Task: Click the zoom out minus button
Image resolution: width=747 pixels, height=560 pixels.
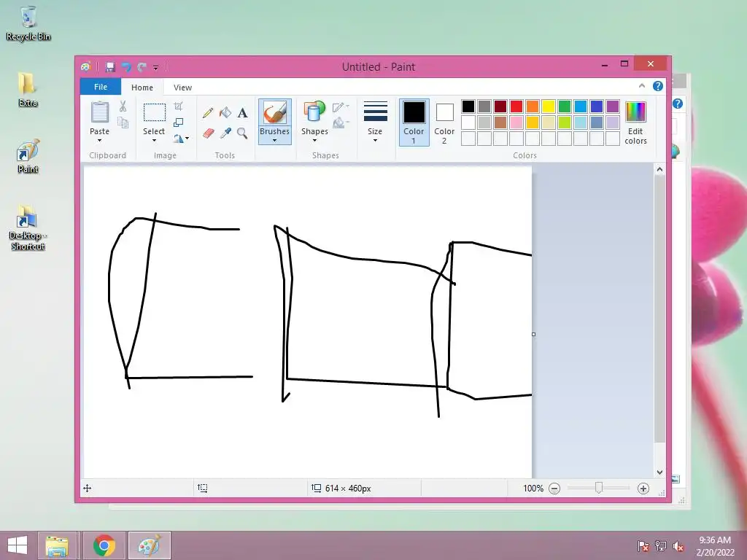Action: point(554,489)
